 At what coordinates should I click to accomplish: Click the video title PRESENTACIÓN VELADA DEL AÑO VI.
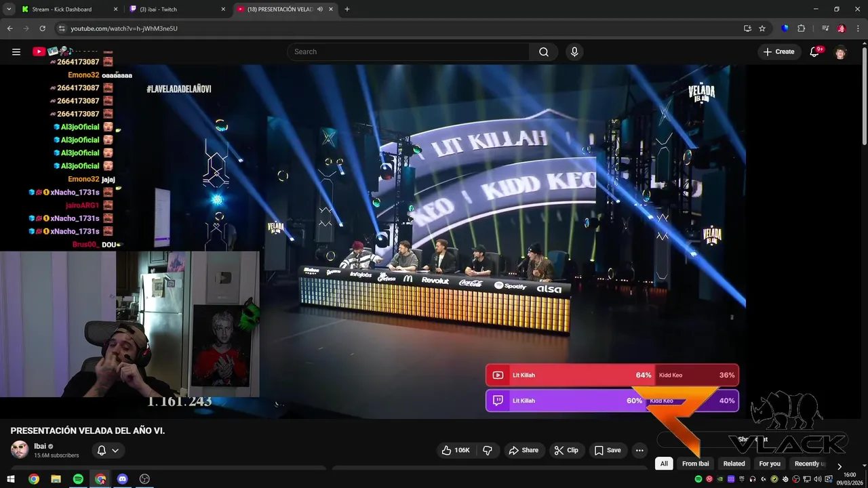pyautogui.click(x=87, y=430)
